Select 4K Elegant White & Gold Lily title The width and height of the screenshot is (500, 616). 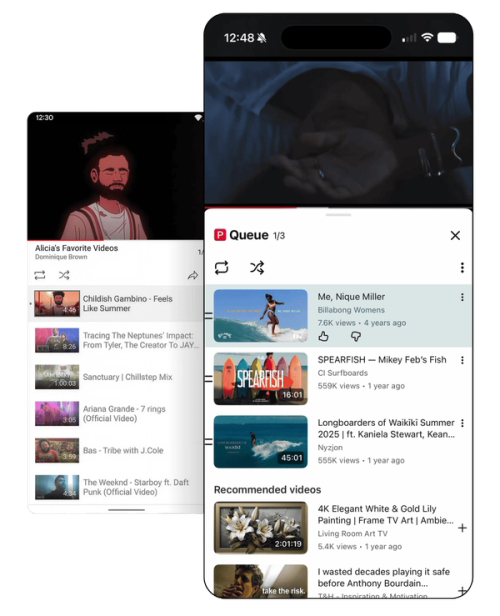385,514
